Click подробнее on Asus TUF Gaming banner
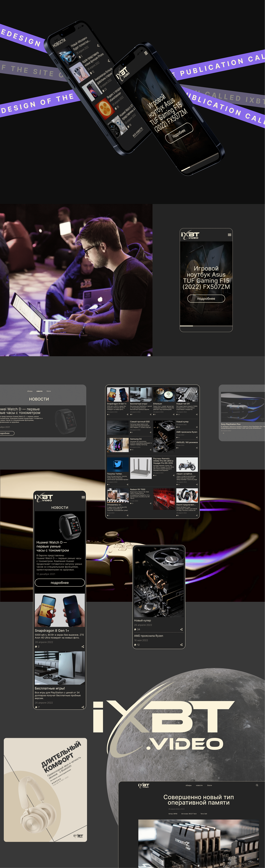The image size is (265, 868). pos(206,299)
